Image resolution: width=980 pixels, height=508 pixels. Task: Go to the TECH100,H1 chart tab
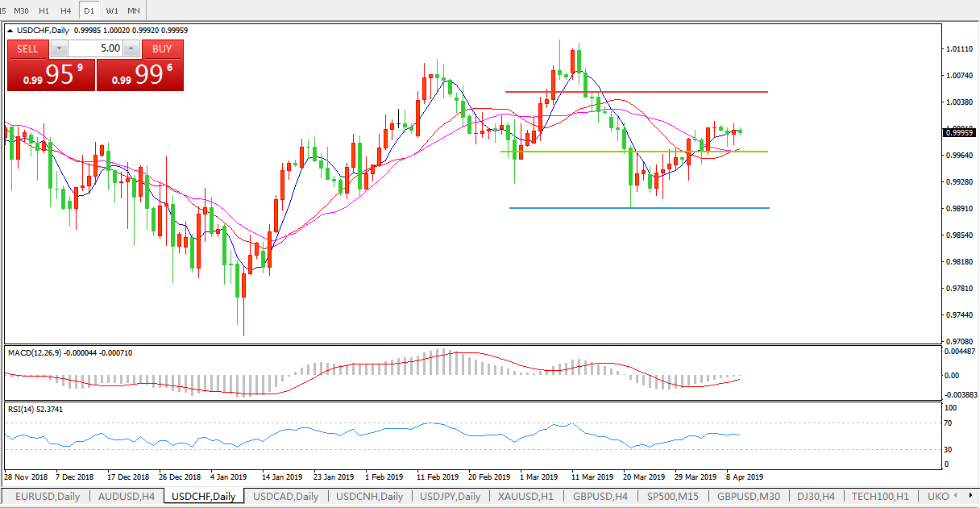tap(880, 497)
